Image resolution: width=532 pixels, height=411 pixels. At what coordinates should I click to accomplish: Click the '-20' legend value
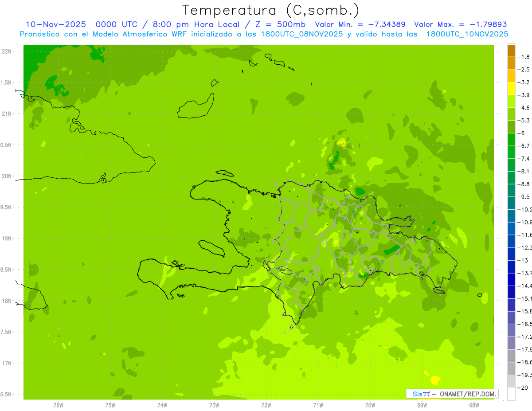(523, 388)
